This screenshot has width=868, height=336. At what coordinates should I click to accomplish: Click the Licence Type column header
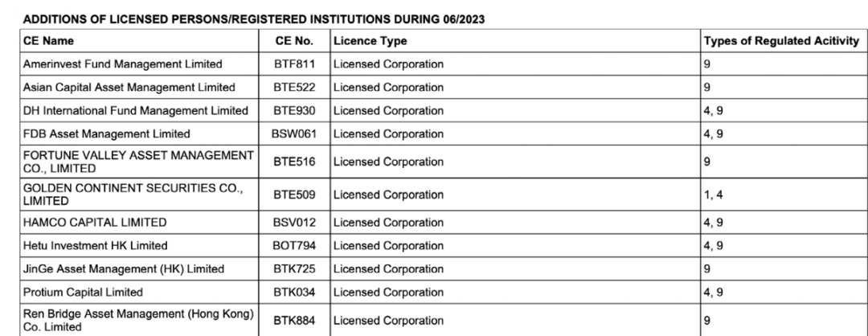371,41
